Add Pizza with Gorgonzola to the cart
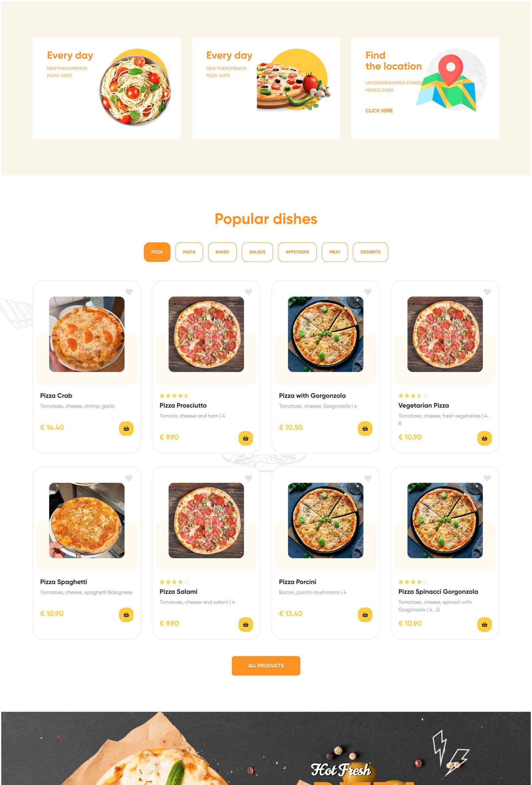532x785 pixels. coord(365,428)
